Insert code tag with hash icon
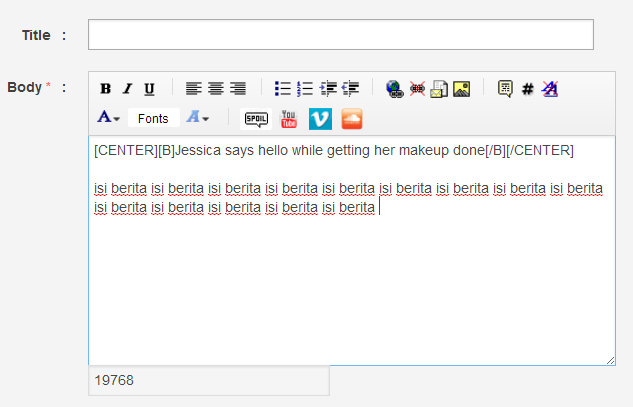The height and width of the screenshot is (407, 633). point(527,89)
